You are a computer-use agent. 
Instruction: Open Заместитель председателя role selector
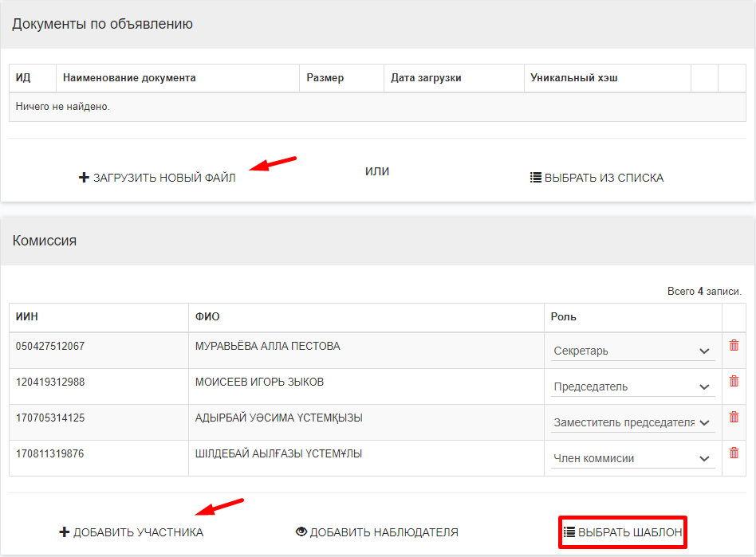632,422
